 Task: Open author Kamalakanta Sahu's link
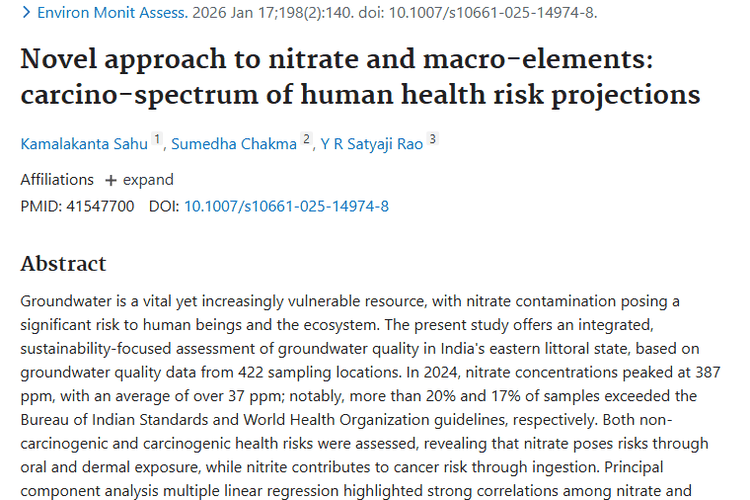[84, 143]
